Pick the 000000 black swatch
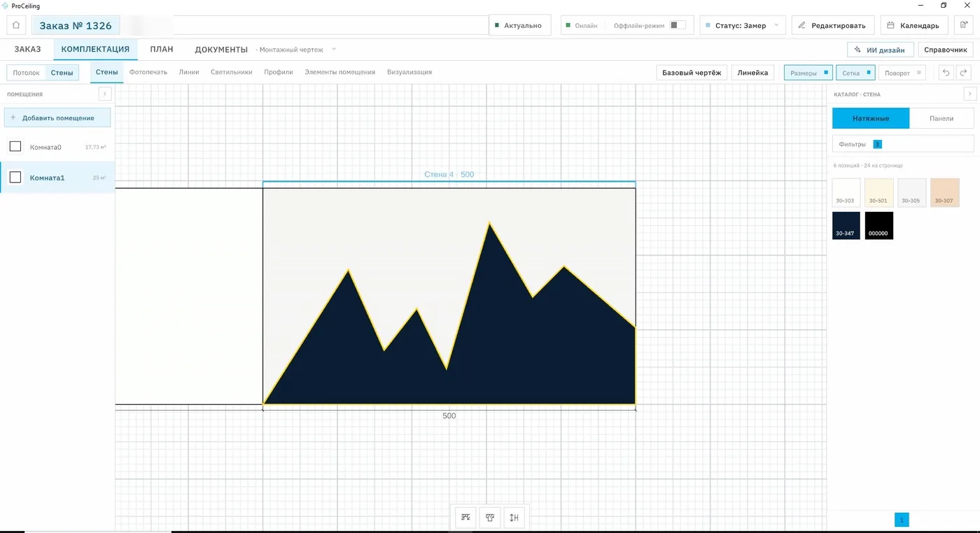 [878, 225]
